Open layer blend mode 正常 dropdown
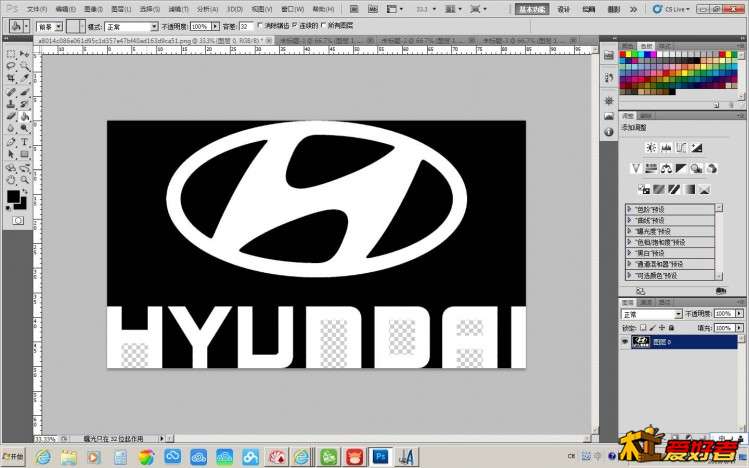Viewport: 749px width, 468px height. point(652,314)
